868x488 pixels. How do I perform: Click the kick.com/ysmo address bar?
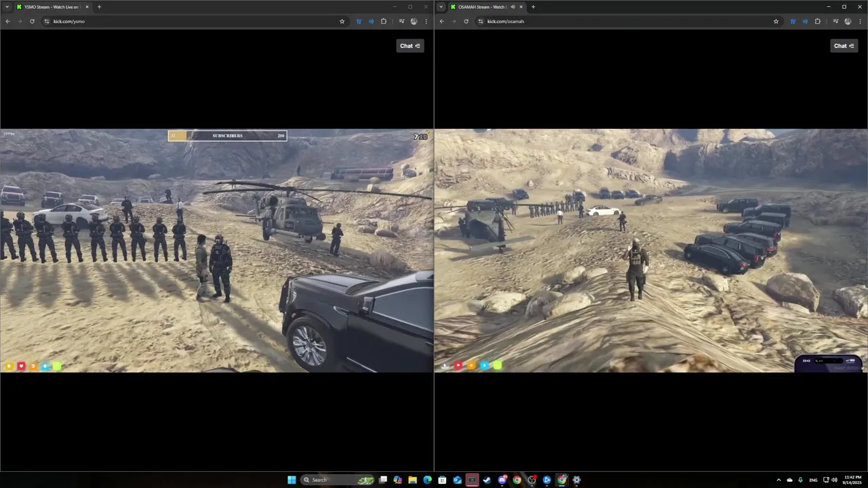pyautogui.click(x=195, y=21)
